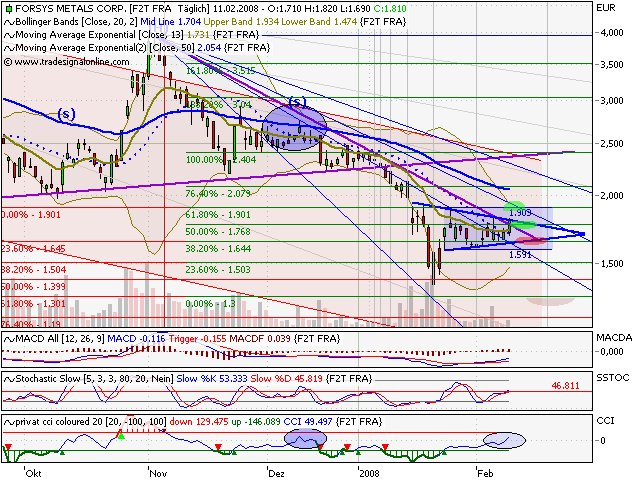Click the green 38.20% - 1.644 Fibonacci label
Screen dimensions: 640x480
pyautogui.click(x=218, y=249)
